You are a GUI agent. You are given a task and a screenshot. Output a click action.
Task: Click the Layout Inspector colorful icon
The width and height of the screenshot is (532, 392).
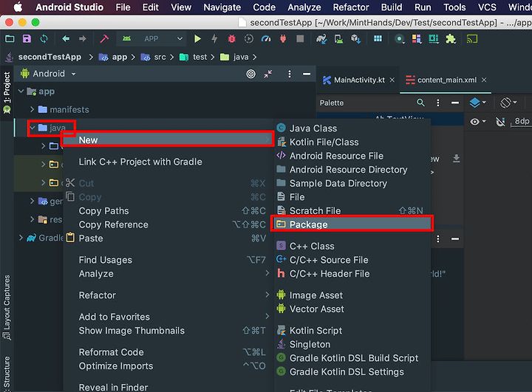(x=417, y=38)
